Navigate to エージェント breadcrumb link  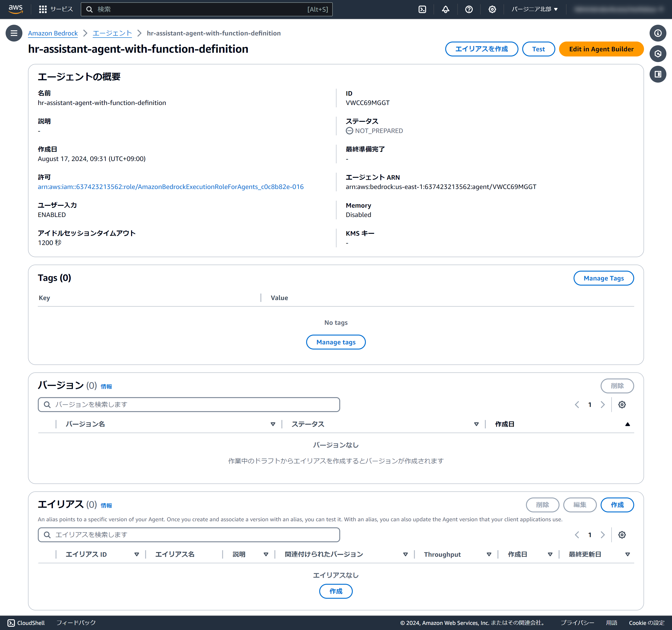112,33
